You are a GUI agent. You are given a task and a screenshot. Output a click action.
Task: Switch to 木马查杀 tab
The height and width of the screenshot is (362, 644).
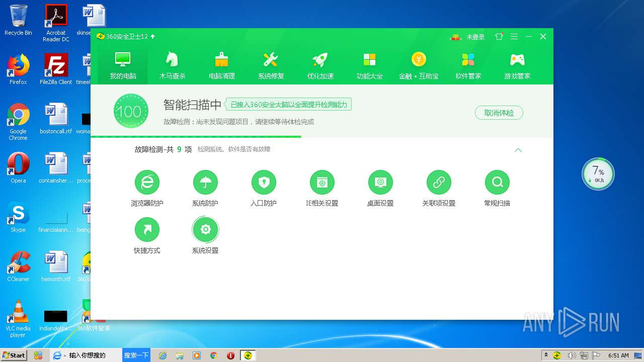click(x=172, y=65)
